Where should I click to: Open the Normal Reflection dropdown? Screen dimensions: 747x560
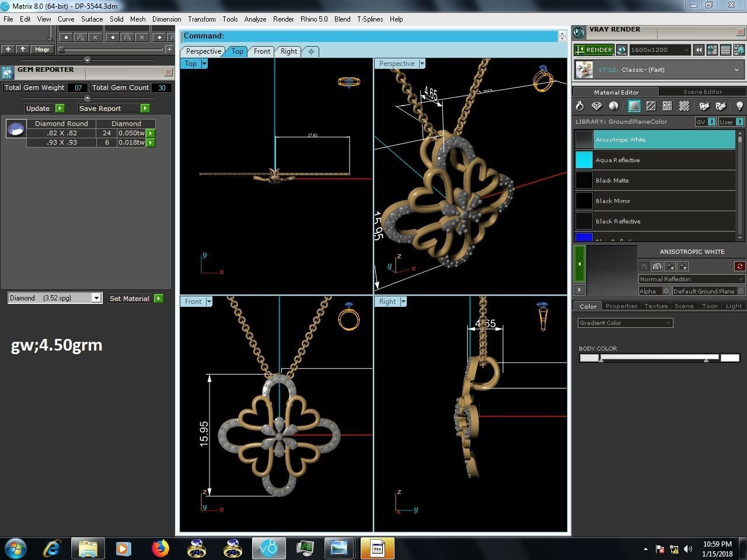point(692,279)
